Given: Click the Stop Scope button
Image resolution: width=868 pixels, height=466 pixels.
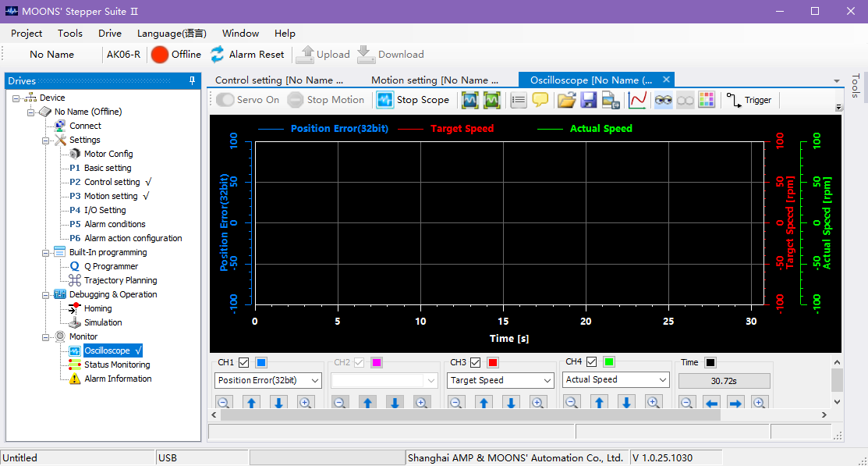Looking at the screenshot, I should pyautogui.click(x=413, y=100).
